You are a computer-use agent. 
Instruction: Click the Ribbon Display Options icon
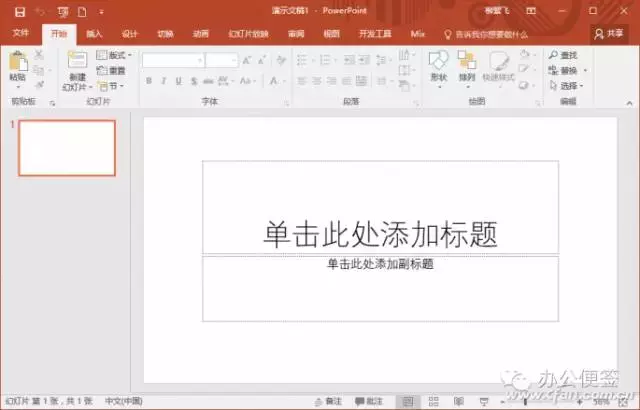coord(531,11)
